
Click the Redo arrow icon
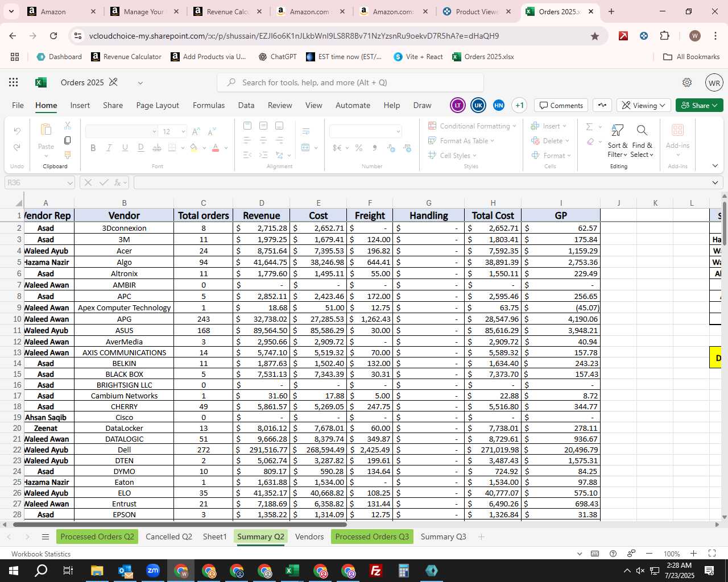17,147
